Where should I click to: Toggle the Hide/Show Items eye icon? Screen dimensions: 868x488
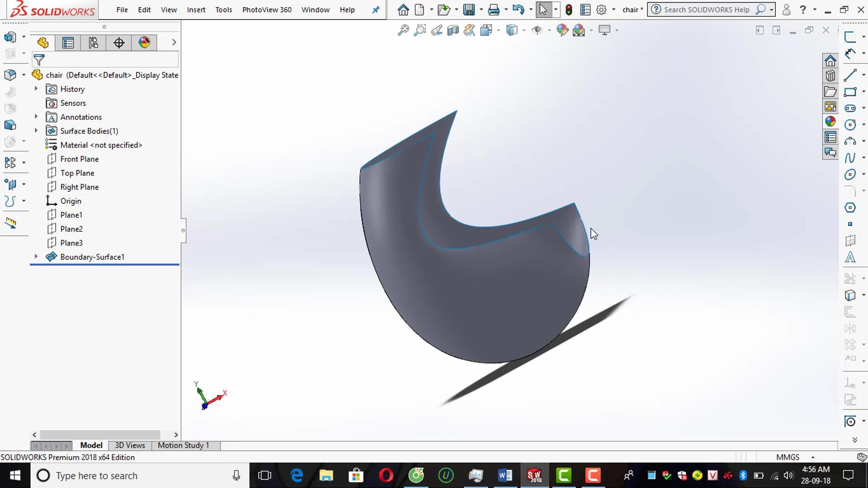tap(537, 30)
